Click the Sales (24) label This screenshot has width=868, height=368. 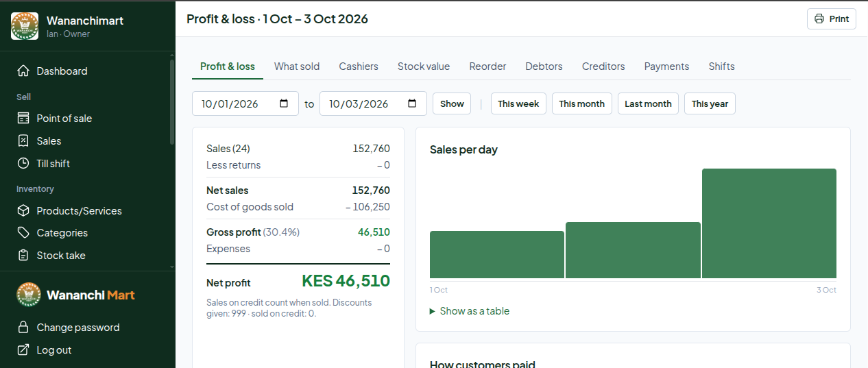tap(228, 149)
